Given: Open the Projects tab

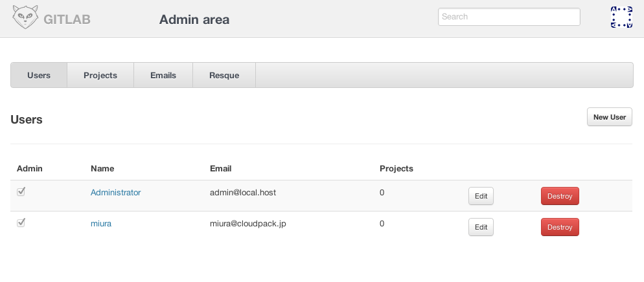Looking at the screenshot, I should point(100,75).
